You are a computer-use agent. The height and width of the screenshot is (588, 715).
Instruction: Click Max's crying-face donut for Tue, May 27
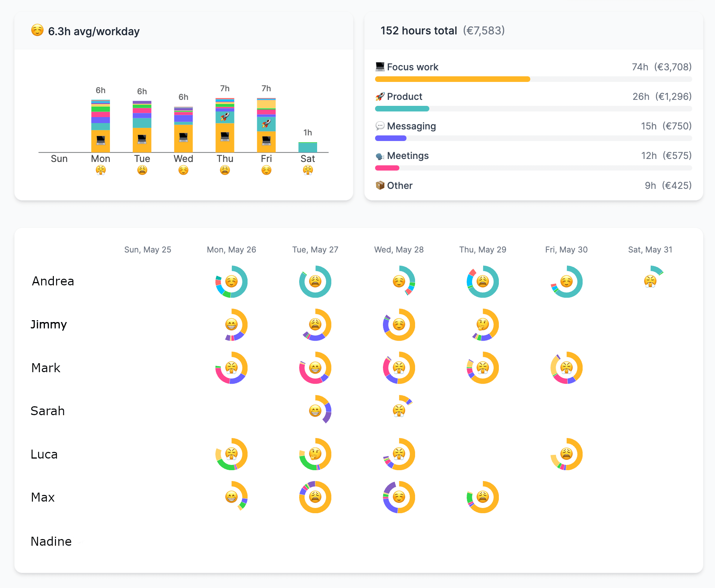tap(315, 497)
